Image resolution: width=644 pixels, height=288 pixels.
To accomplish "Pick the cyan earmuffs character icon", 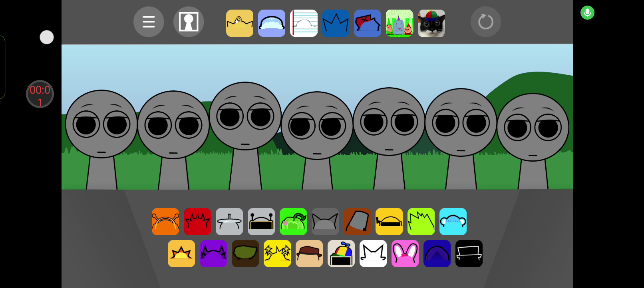I will 453,222.
